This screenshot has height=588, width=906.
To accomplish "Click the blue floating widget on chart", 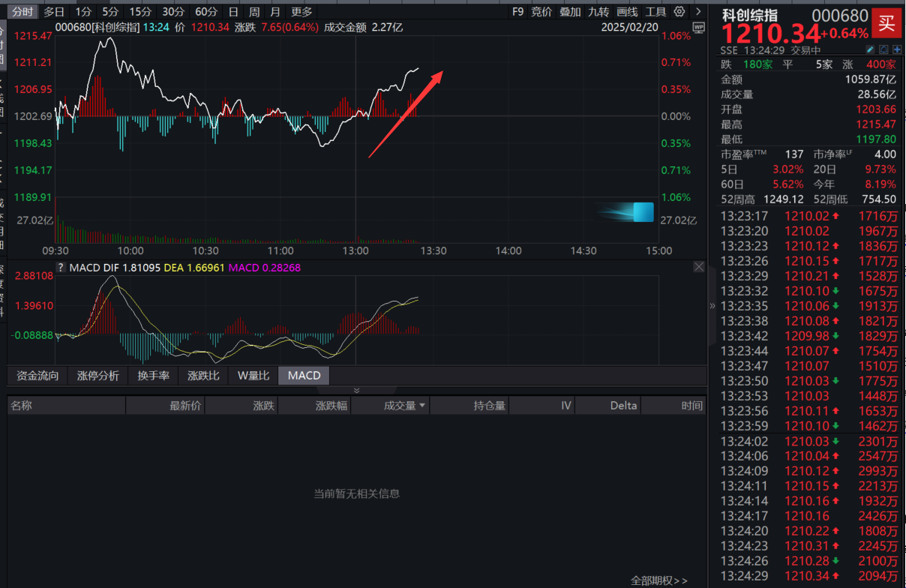I will coord(643,212).
